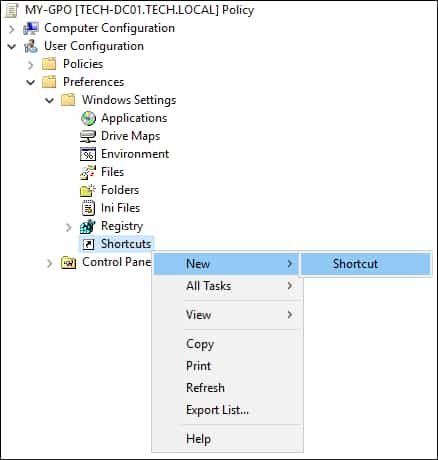The image size is (438, 460).
Task: Click the Environment percent-sign icon
Action: pyautogui.click(x=88, y=154)
